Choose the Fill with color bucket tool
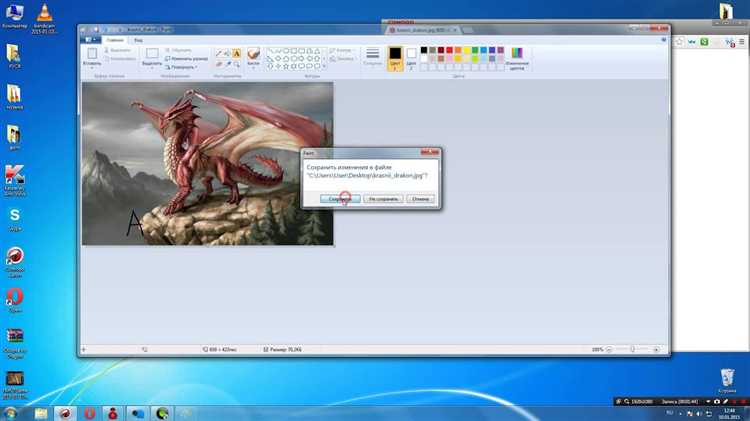 [229, 51]
